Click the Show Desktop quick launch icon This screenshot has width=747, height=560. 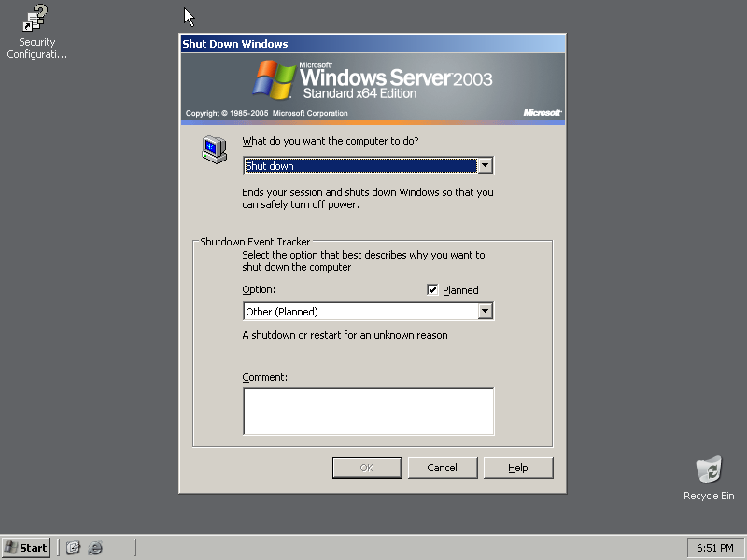[74, 548]
